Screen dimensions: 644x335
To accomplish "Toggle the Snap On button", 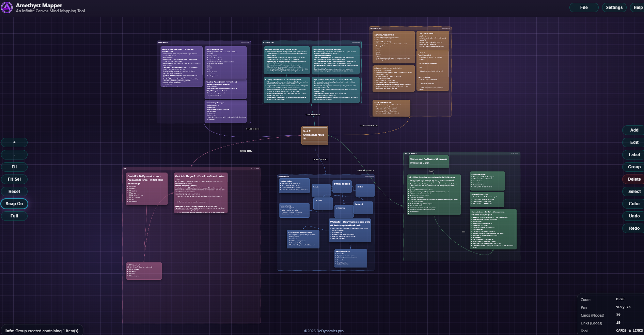I will (14, 204).
